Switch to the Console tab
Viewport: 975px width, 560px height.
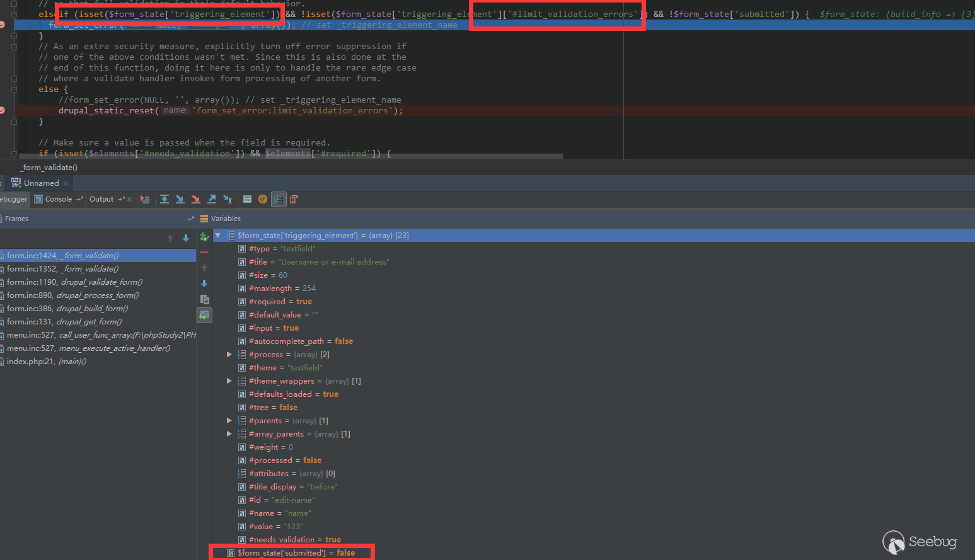pos(58,199)
